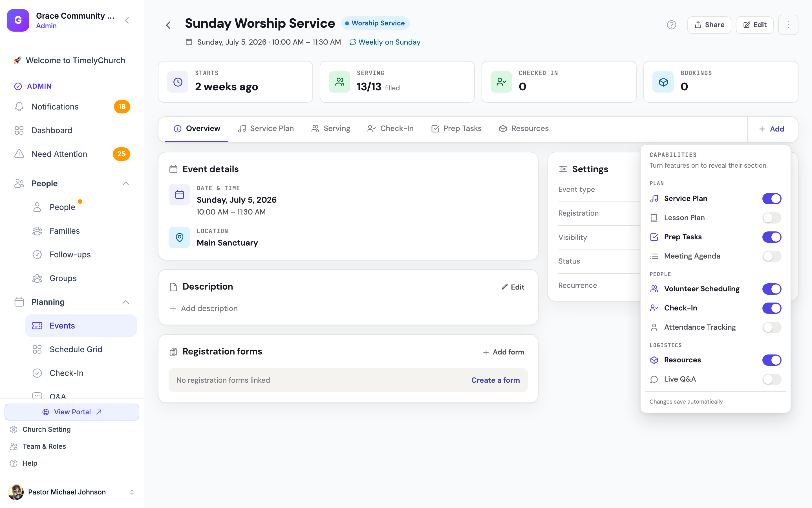Go to the Resources tab

524,129
